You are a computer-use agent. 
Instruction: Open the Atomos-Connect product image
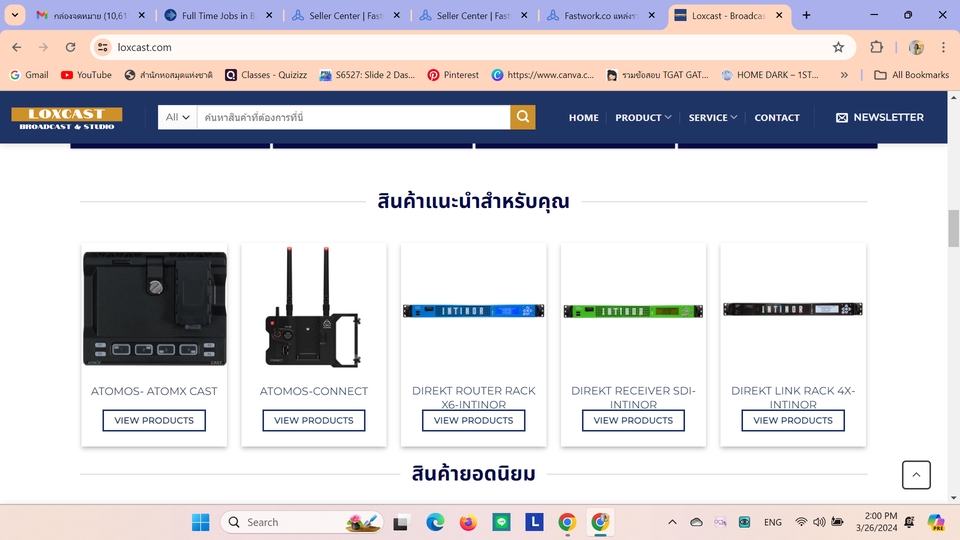(313, 307)
